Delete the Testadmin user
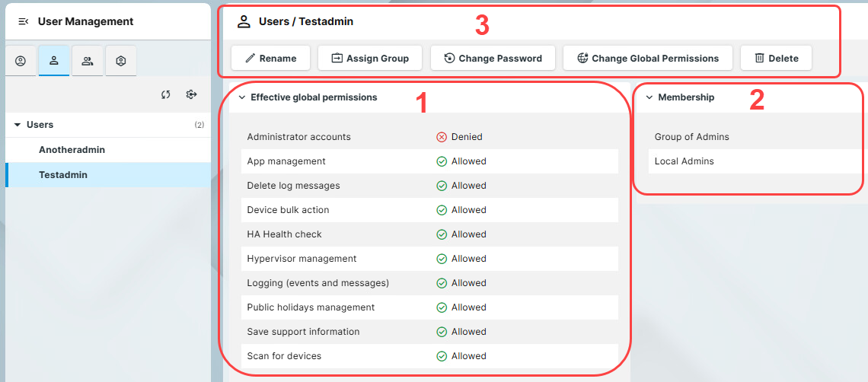This screenshot has width=868, height=382. 776,58
